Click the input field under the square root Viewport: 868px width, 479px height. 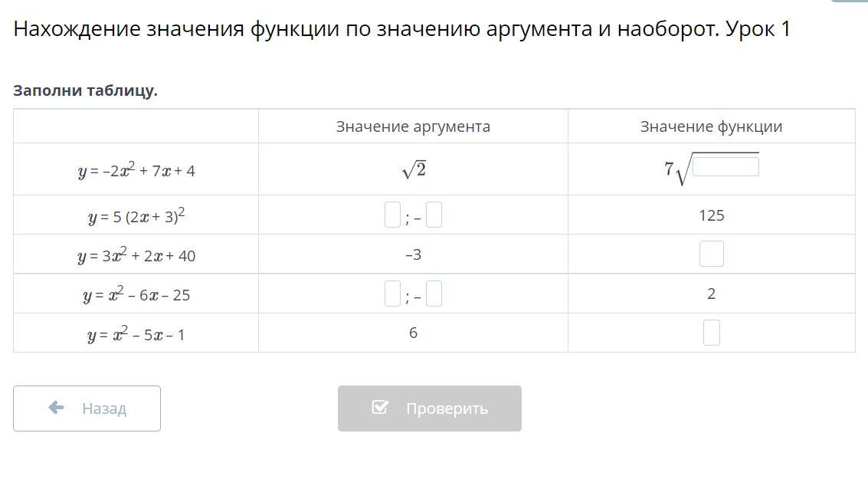tap(726, 166)
